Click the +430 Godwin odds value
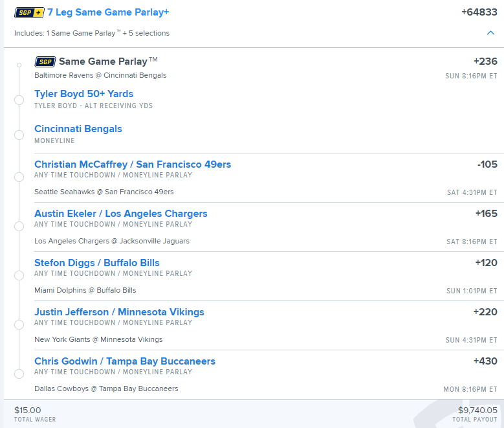The height and width of the screenshot is (428, 504). click(x=485, y=361)
